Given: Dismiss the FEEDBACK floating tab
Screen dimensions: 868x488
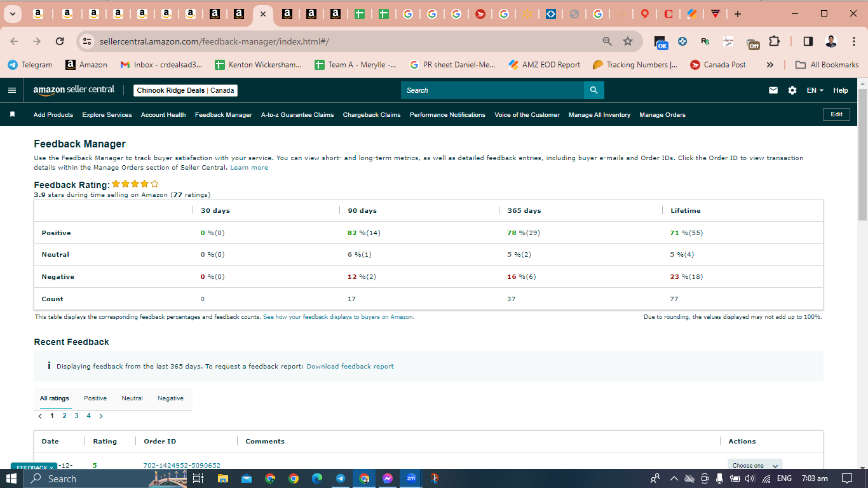Looking at the screenshot, I should click(x=51, y=468).
